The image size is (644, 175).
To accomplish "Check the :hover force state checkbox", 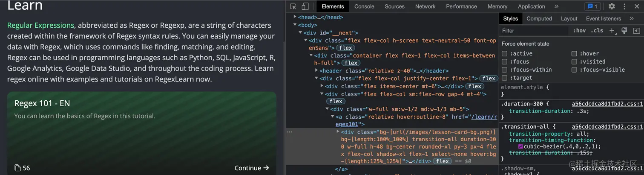I will (x=574, y=54).
